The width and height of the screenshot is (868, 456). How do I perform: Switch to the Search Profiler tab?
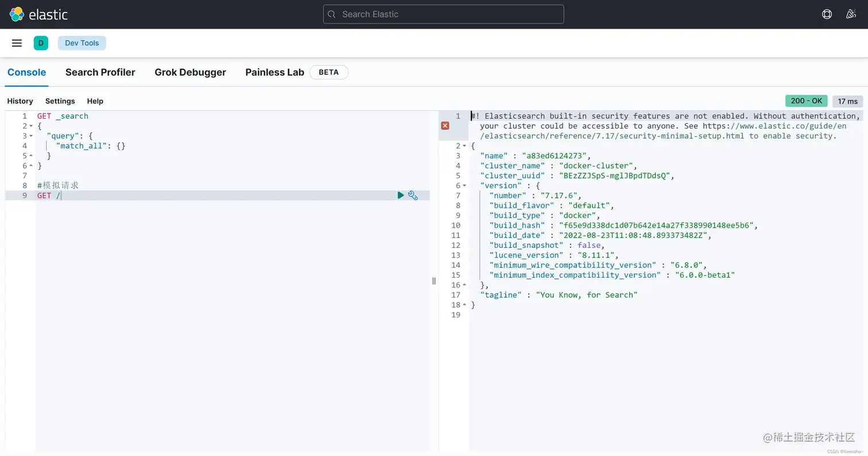click(100, 72)
